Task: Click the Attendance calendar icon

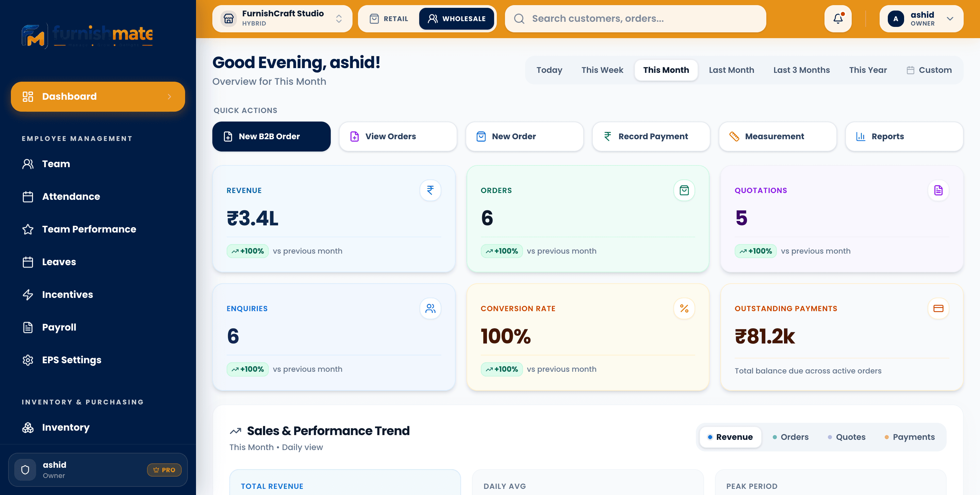Action: point(28,196)
